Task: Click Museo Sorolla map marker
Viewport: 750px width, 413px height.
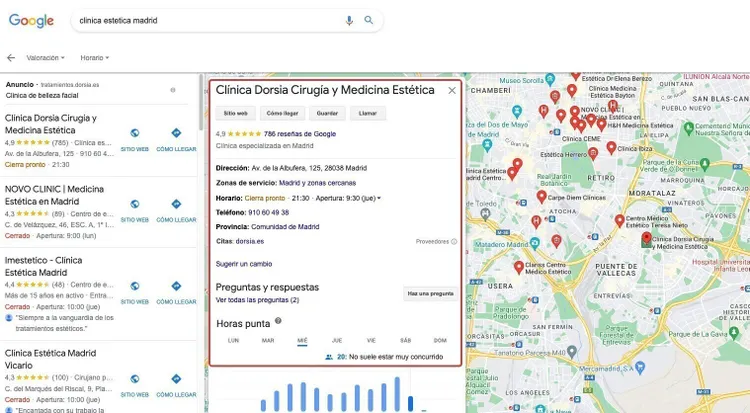Action: click(x=550, y=79)
